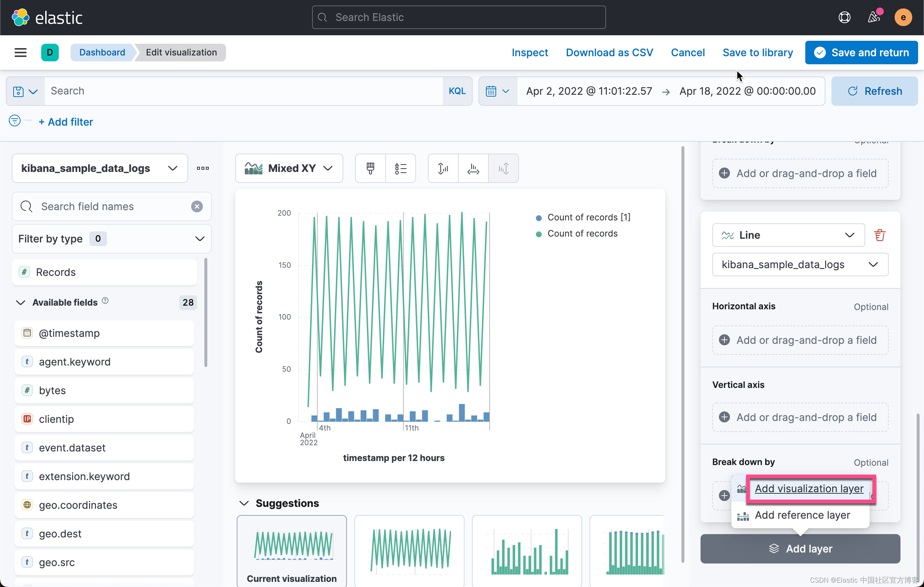Open the legend settings icon
This screenshot has width=924, height=587.
point(400,168)
